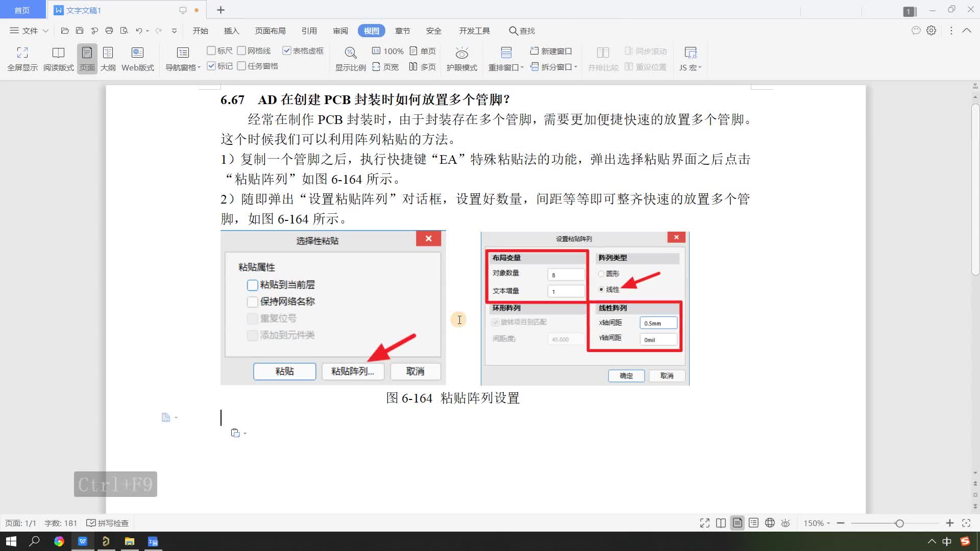Fit document to page width
The image size is (980, 551).
pyautogui.click(x=385, y=67)
